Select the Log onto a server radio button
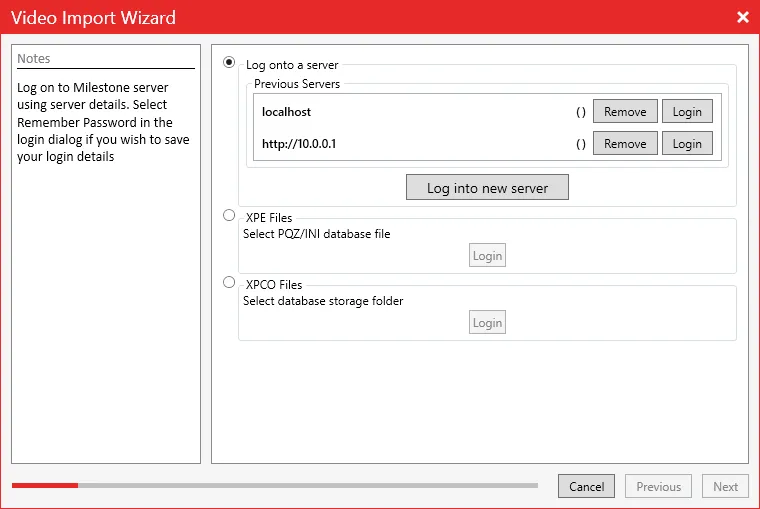760x509 pixels. (229, 62)
